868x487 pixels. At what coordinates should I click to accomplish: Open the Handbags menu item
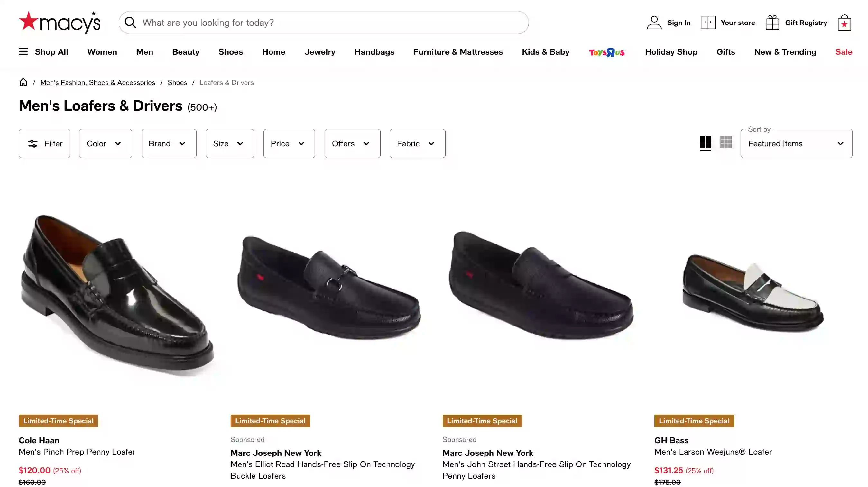coord(374,52)
